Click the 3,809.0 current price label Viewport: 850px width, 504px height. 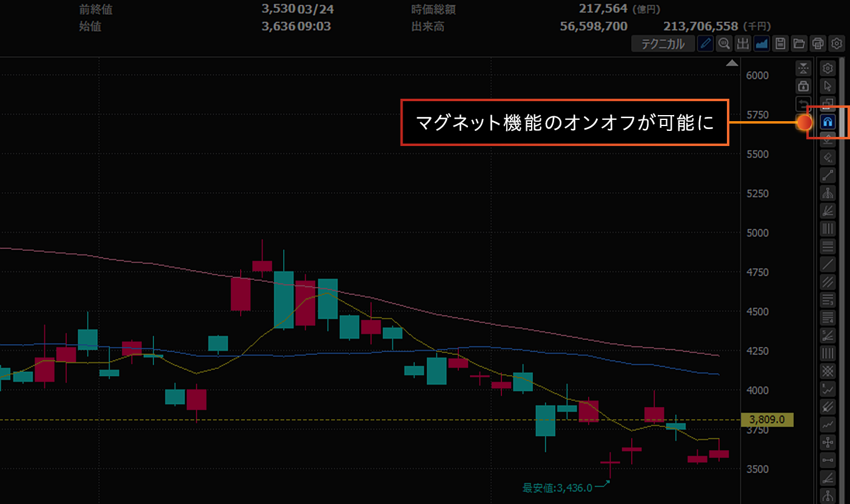tap(767, 420)
